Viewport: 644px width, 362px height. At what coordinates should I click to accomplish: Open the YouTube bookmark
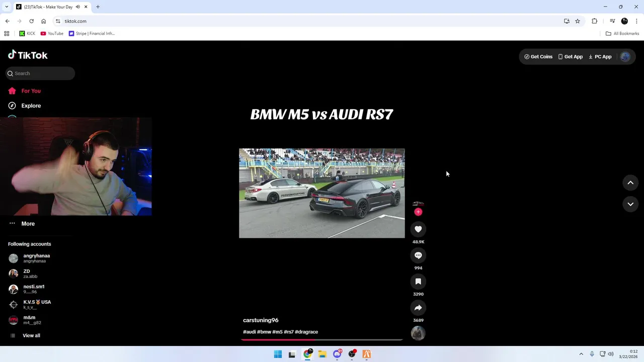(52, 34)
